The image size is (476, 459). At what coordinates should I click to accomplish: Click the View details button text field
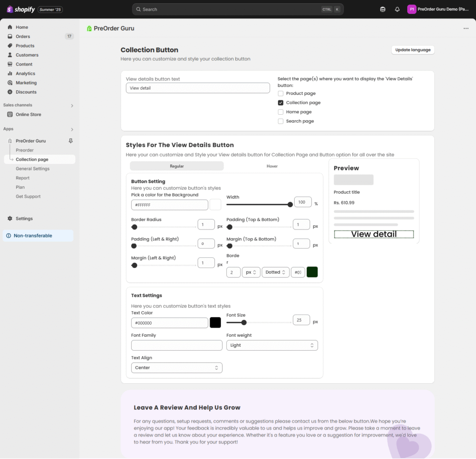point(198,88)
